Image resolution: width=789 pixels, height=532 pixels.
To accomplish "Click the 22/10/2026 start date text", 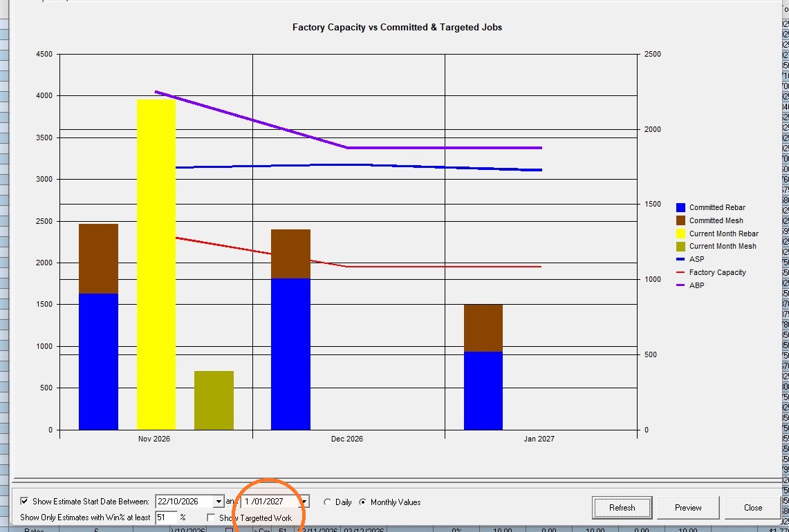I will pos(178,502).
